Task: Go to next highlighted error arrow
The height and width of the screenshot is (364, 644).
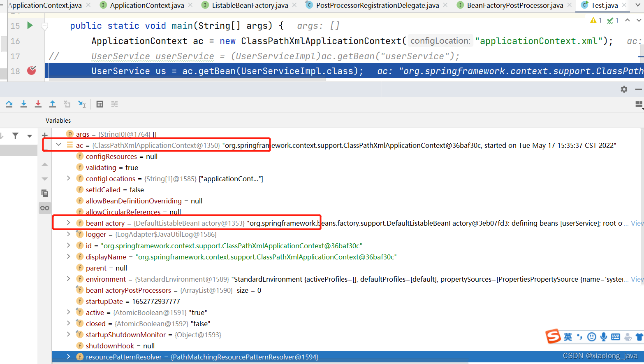Action: tap(639, 20)
